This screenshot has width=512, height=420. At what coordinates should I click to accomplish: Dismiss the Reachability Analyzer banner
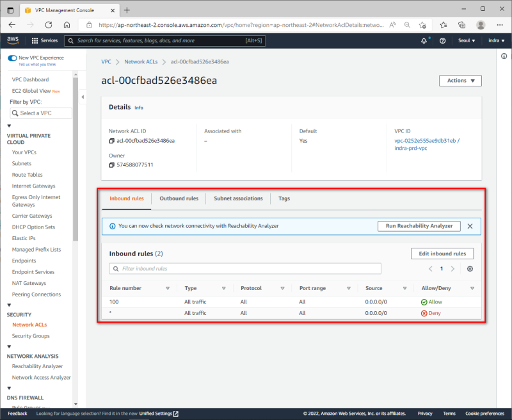point(469,226)
